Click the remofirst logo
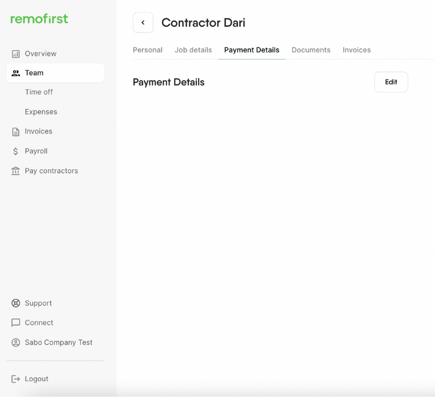The height and width of the screenshot is (399, 435). coord(39,19)
